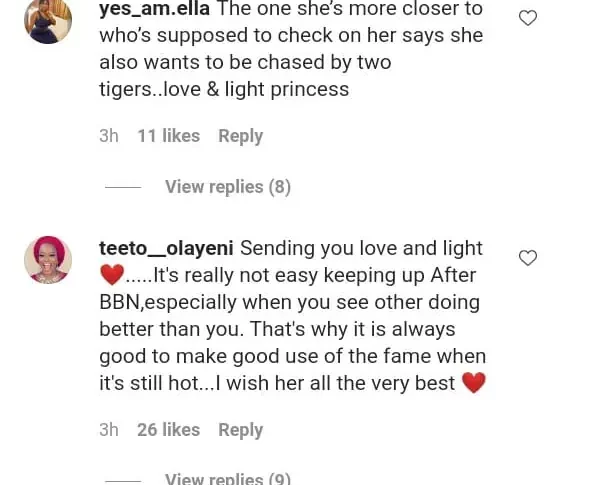The width and height of the screenshot is (600, 485).
Task: Click the red heart emoji after "very best"
Action: pos(472,383)
